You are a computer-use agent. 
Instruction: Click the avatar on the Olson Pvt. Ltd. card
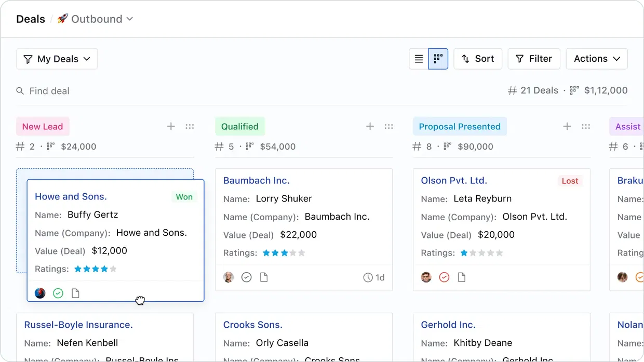(x=426, y=277)
